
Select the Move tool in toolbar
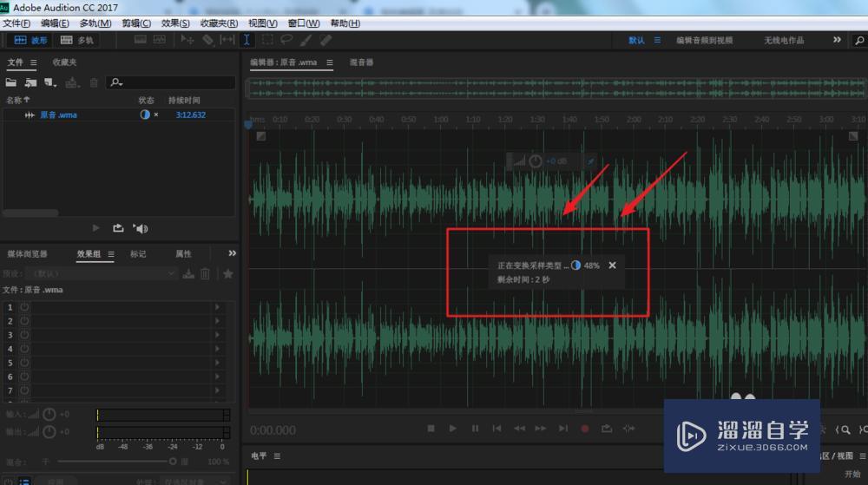[187, 40]
